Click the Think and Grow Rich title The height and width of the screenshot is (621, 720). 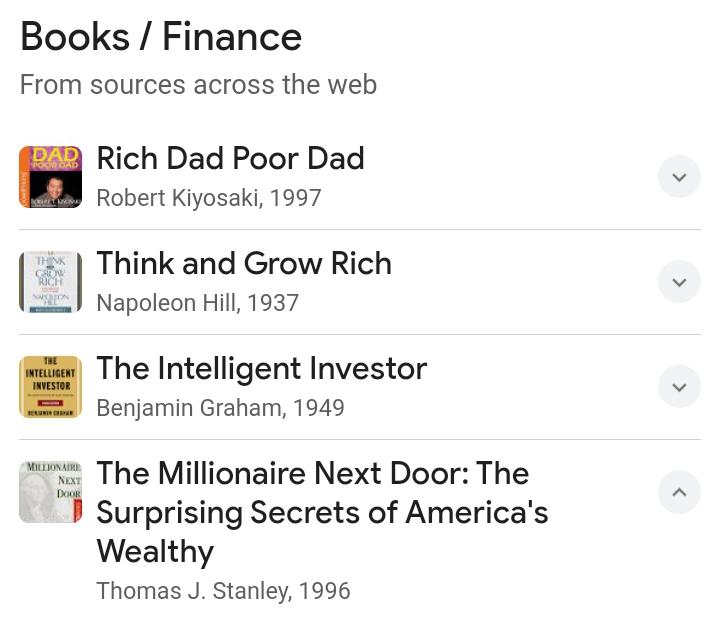click(244, 263)
